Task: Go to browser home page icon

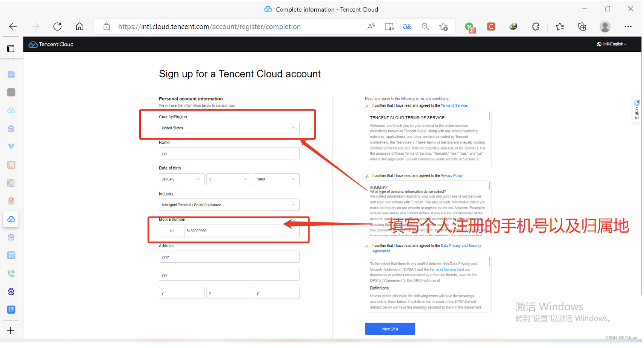Action: point(79,27)
